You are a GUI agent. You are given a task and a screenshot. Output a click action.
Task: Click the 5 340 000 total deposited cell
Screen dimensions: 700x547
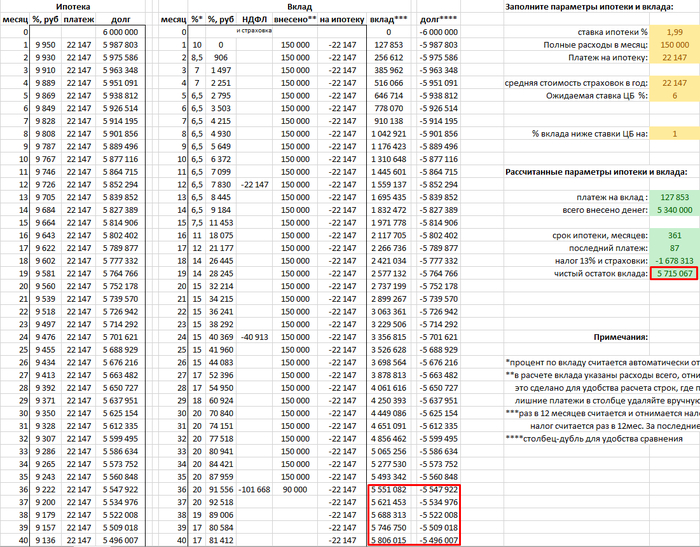(x=674, y=210)
